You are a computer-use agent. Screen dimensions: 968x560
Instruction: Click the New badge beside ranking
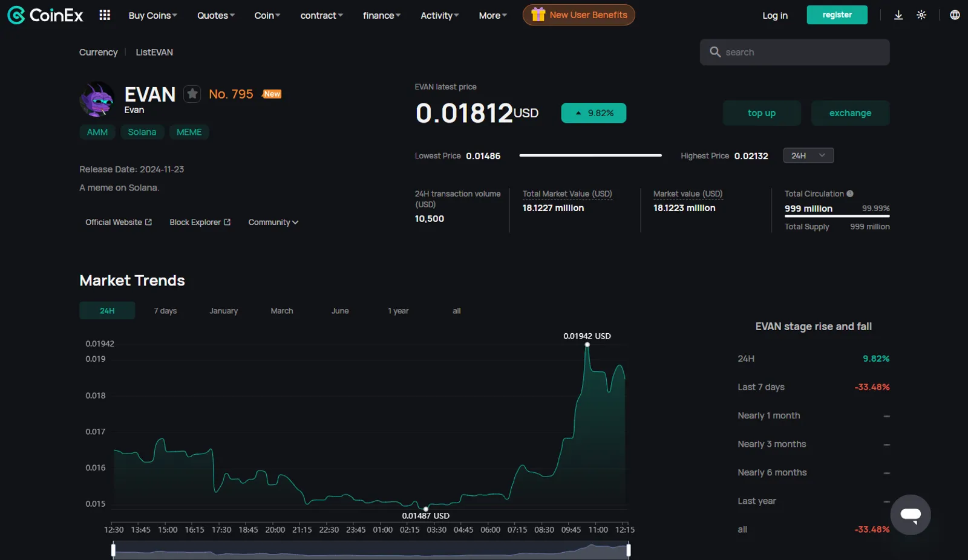click(272, 94)
